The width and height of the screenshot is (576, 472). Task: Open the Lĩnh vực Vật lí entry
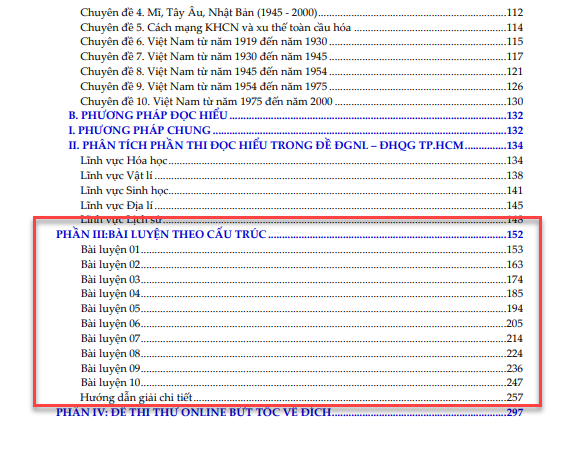click(x=302, y=176)
